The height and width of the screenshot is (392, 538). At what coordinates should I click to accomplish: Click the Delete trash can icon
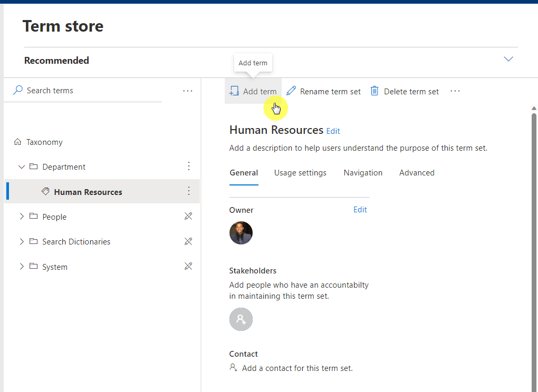click(x=374, y=91)
